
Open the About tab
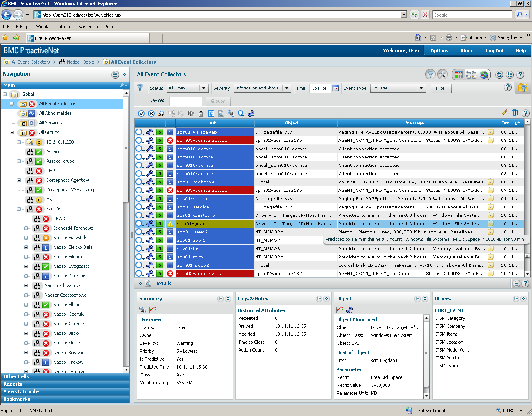[x=467, y=51]
